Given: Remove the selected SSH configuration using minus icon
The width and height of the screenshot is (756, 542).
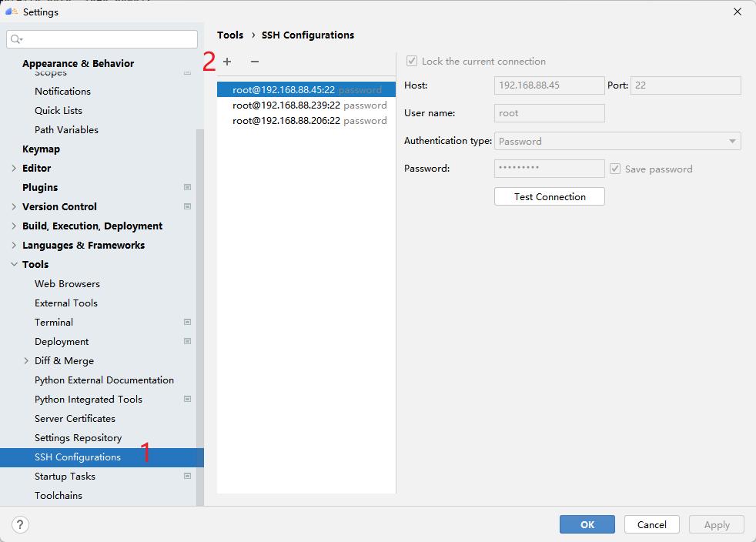Looking at the screenshot, I should click(254, 62).
